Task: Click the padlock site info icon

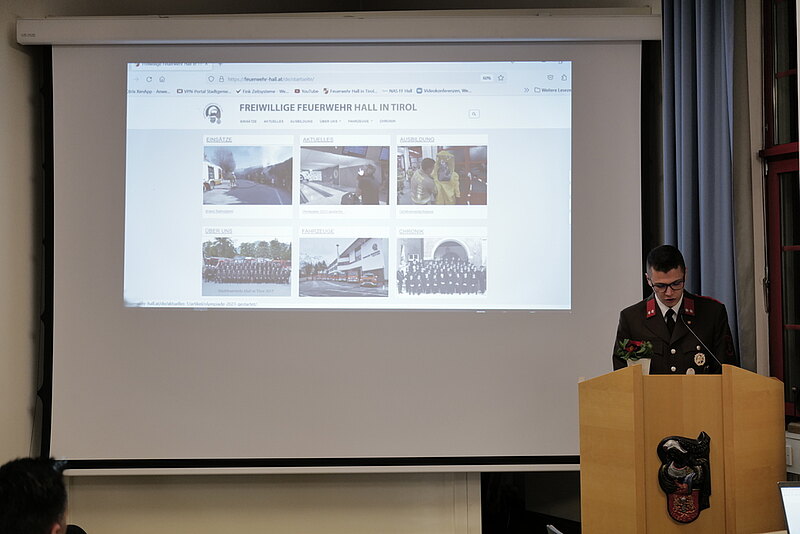Action: tap(221, 79)
